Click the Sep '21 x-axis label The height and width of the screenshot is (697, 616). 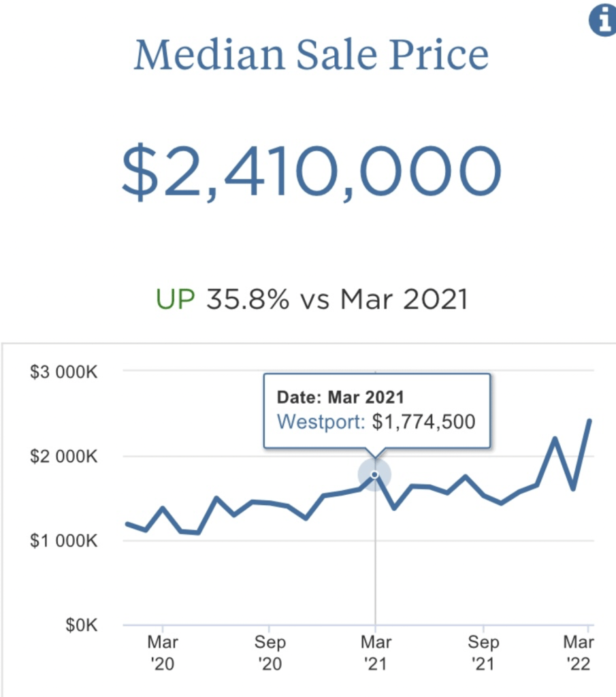pyautogui.click(x=483, y=652)
